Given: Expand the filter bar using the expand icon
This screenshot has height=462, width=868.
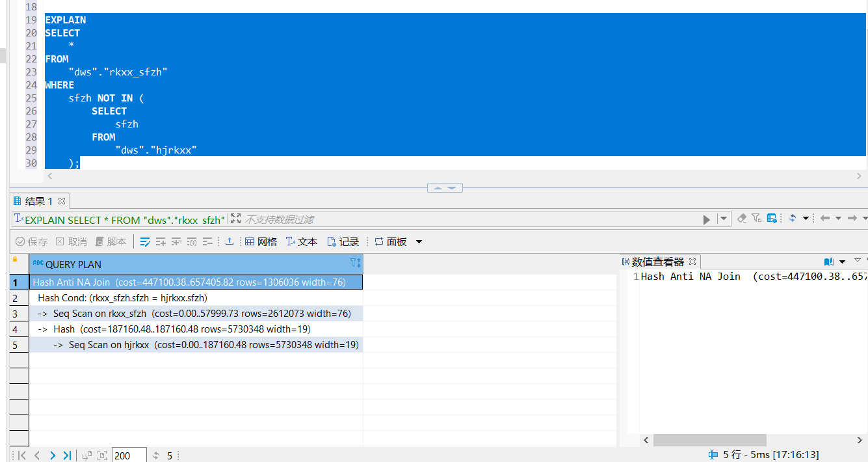Looking at the screenshot, I should point(235,219).
